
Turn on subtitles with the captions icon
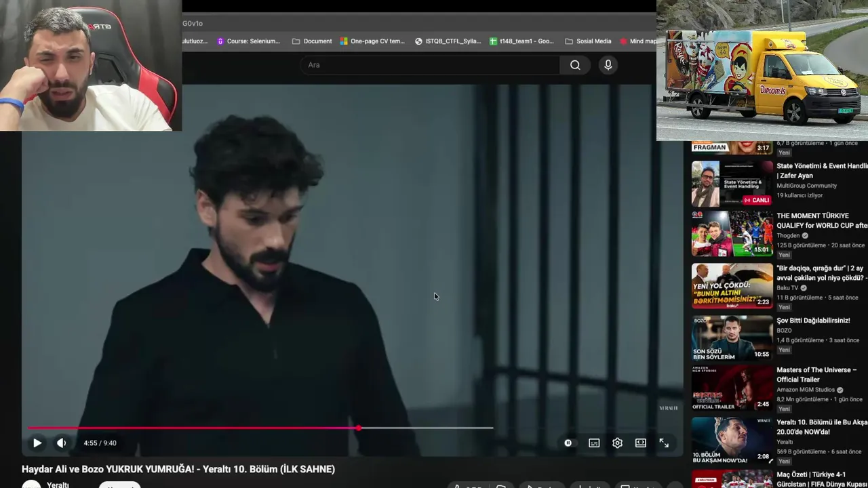pyautogui.click(x=594, y=443)
